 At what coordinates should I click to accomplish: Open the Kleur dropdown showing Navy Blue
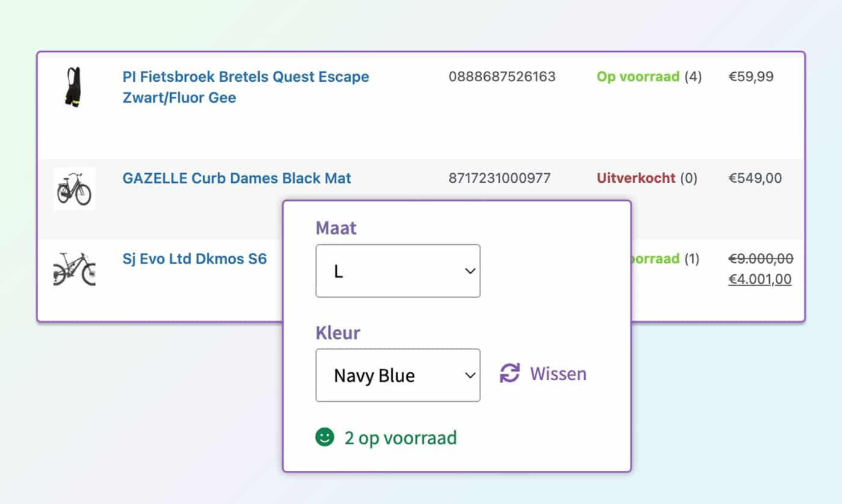[x=398, y=375]
